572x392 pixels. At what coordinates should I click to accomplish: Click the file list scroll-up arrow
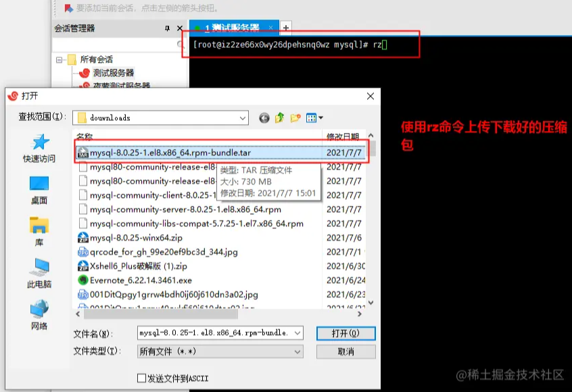[x=371, y=135]
